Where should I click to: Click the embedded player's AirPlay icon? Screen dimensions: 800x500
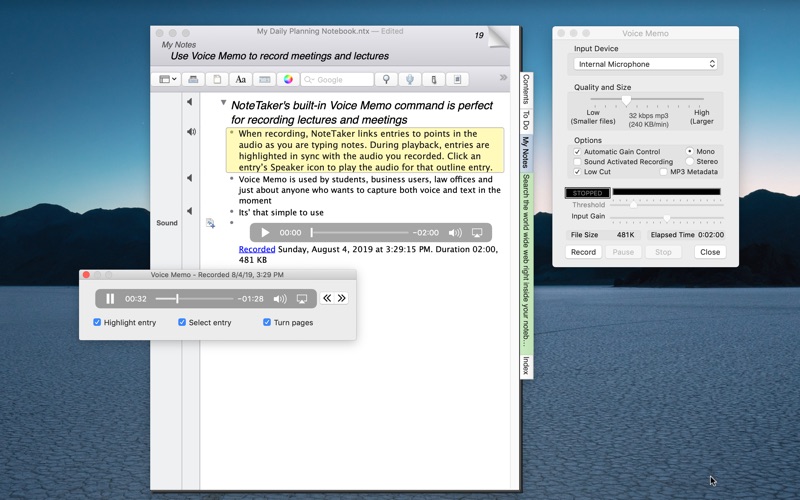pos(477,233)
